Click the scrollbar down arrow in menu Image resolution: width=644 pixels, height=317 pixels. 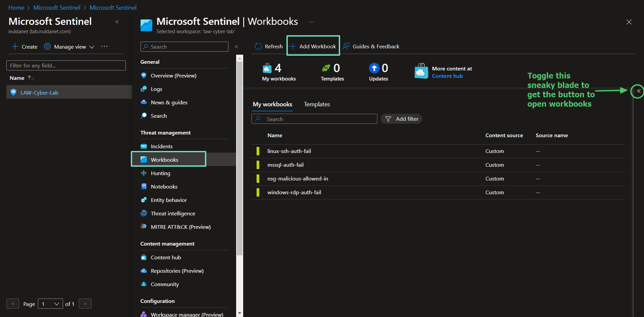point(239,313)
